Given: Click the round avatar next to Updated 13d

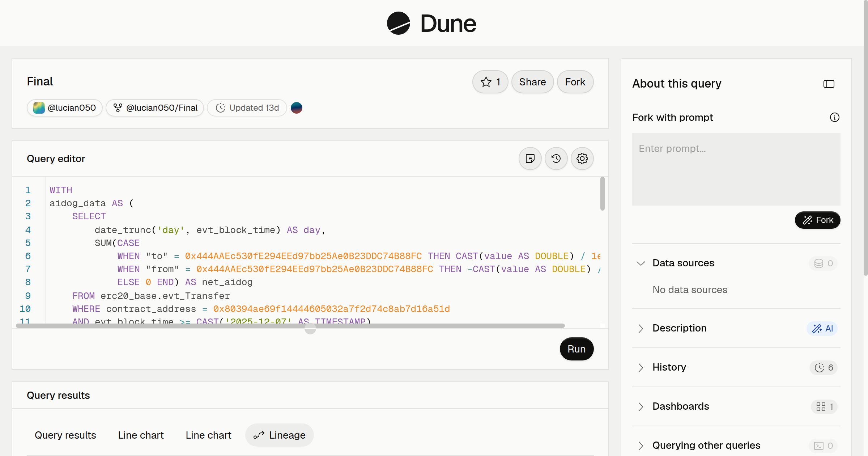Looking at the screenshot, I should click(x=296, y=108).
